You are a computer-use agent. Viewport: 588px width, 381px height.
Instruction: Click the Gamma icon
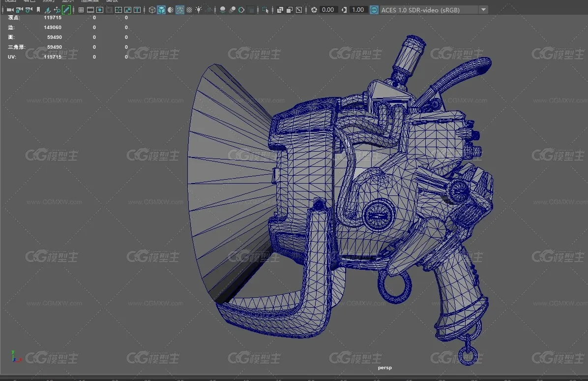pyautogui.click(x=344, y=10)
